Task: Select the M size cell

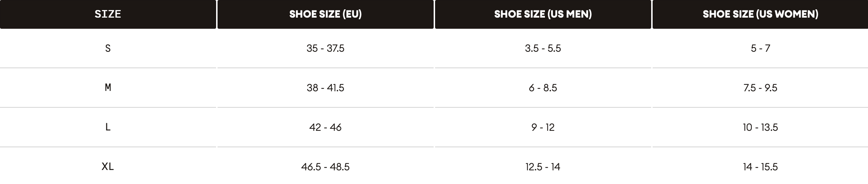Action: [108, 88]
